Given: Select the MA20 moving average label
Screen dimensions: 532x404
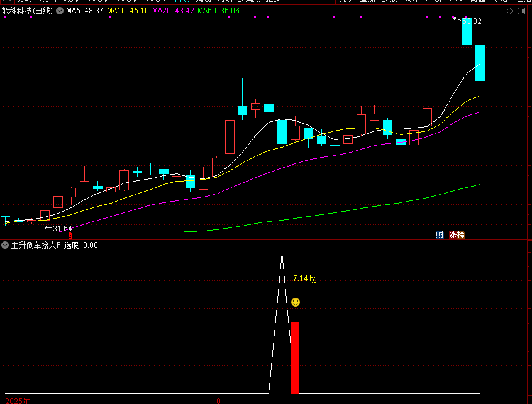Looking at the screenshot, I should pyautogui.click(x=173, y=11).
